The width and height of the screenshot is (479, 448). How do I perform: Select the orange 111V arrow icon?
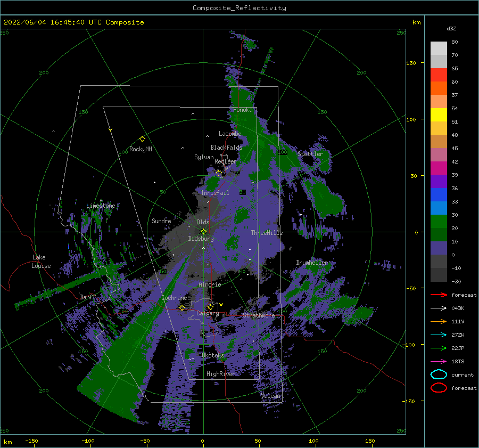click(x=439, y=321)
